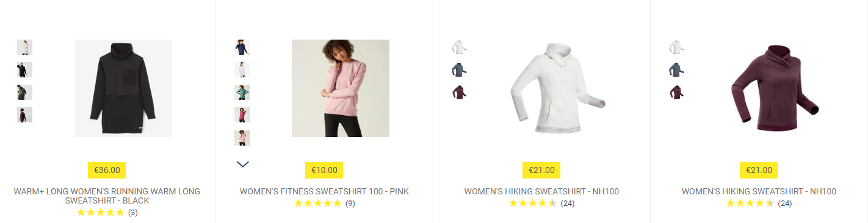Screen dimensions: 868x223
Task: Select navy blue variant of fitness sweatshirt
Action: coord(242,48)
